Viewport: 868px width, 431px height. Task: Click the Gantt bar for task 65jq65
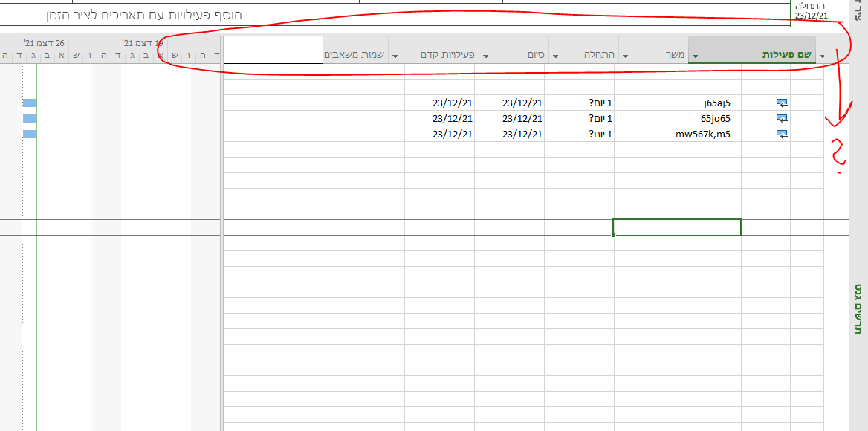[30, 118]
